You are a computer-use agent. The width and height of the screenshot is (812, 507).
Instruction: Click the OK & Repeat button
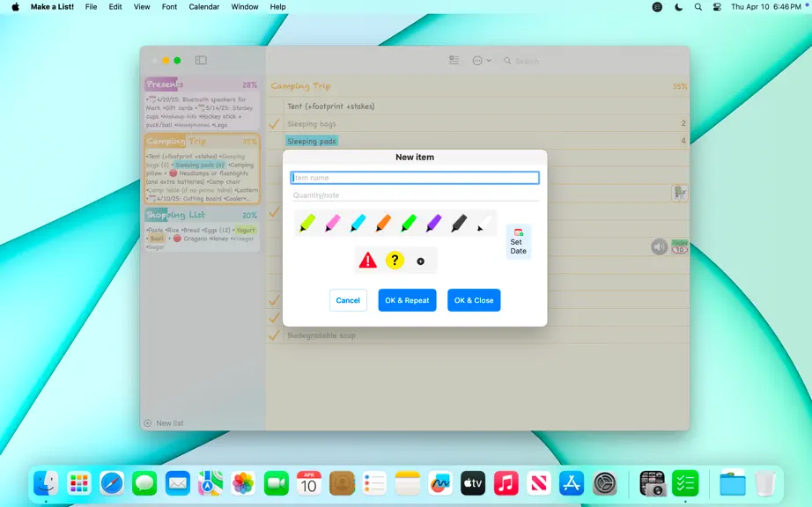(407, 300)
